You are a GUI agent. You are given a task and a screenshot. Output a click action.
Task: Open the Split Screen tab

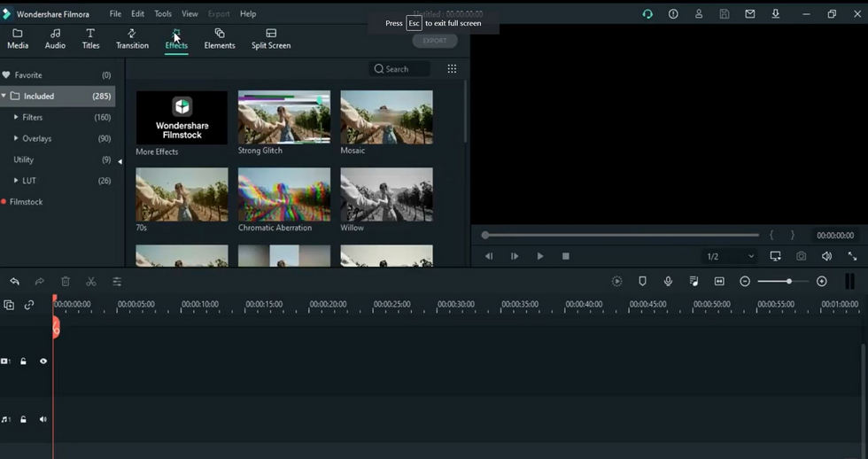tap(271, 39)
